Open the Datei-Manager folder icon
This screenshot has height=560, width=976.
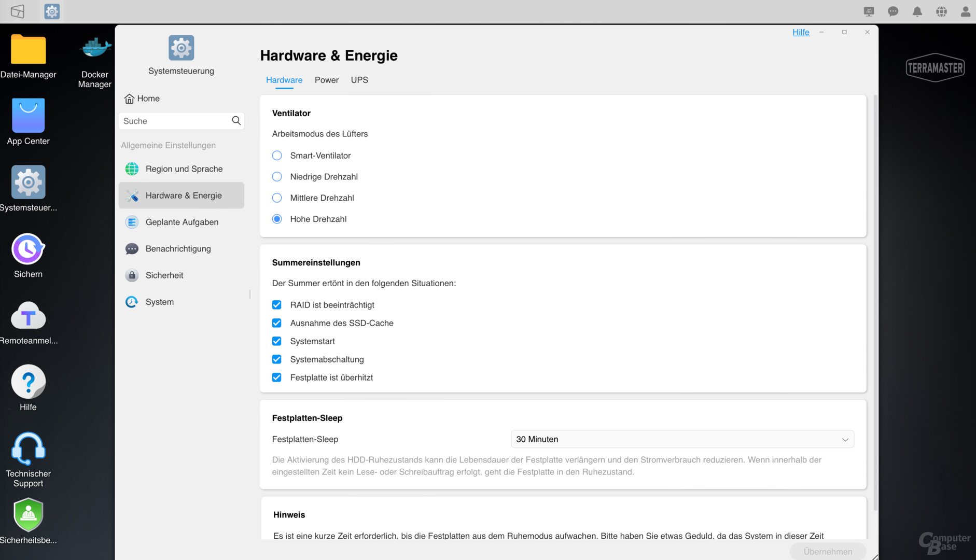pyautogui.click(x=29, y=50)
